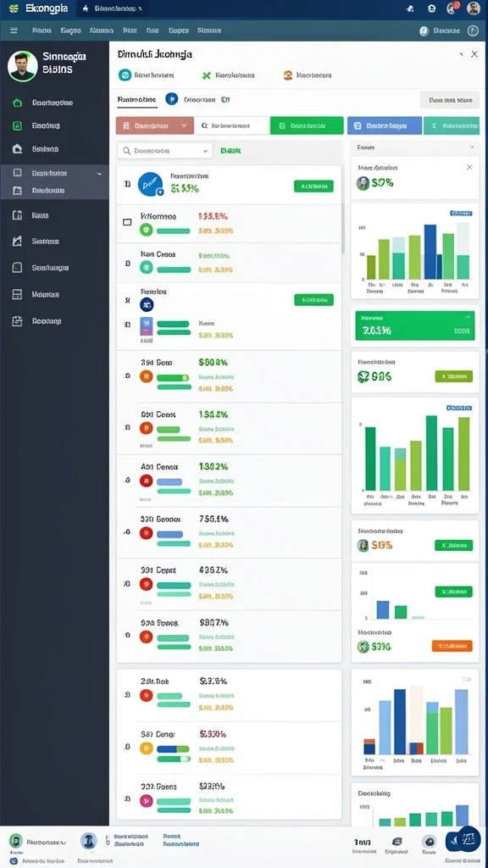Expand the highlighted sidebar item chevron
Screen dimensions: 488x868
99,173
